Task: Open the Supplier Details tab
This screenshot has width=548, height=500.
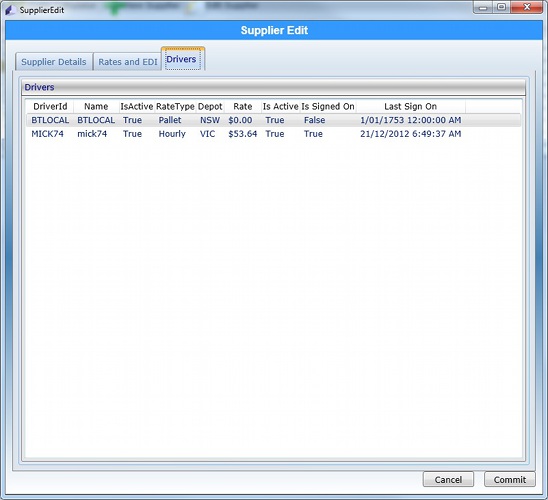Action: [54, 62]
